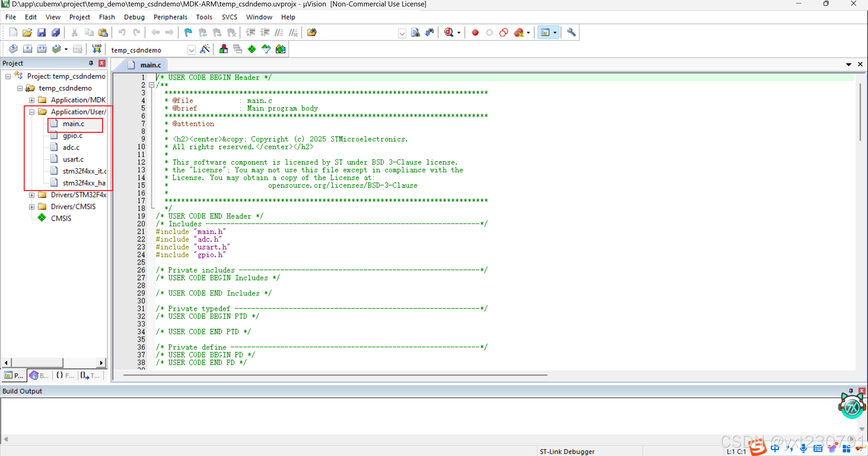Click the Project tree horizontal scrollbar right arrow
This screenshot has width=868, height=456.
coord(101,363)
